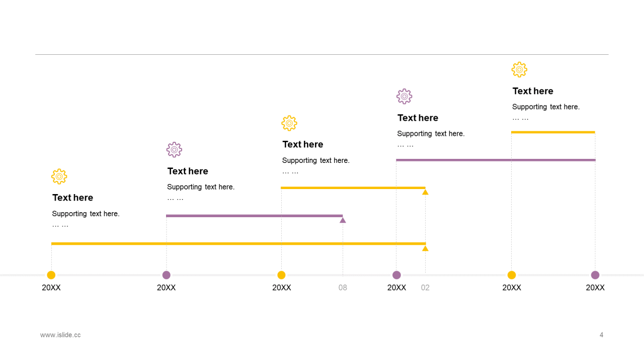Open the www.islide.cc link
Viewport: 644px width, 362px height.
pyautogui.click(x=60, y=335)
